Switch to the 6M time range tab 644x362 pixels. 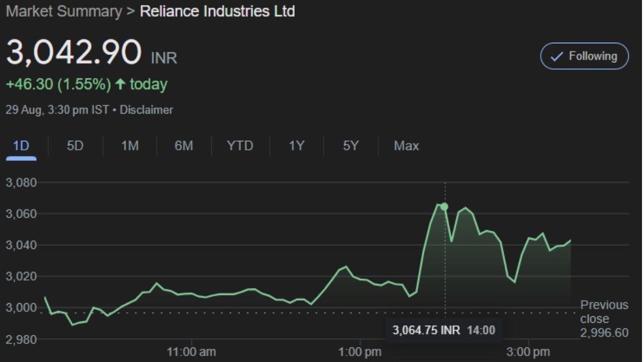184,146
